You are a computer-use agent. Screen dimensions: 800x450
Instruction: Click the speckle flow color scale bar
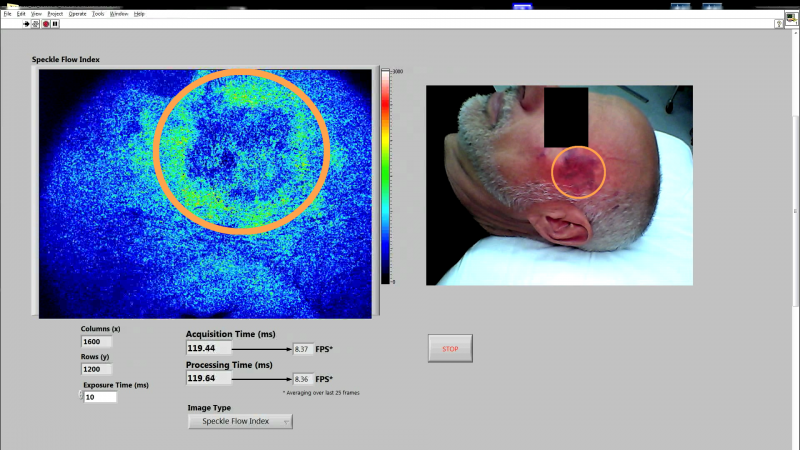(x=386, y=177)
